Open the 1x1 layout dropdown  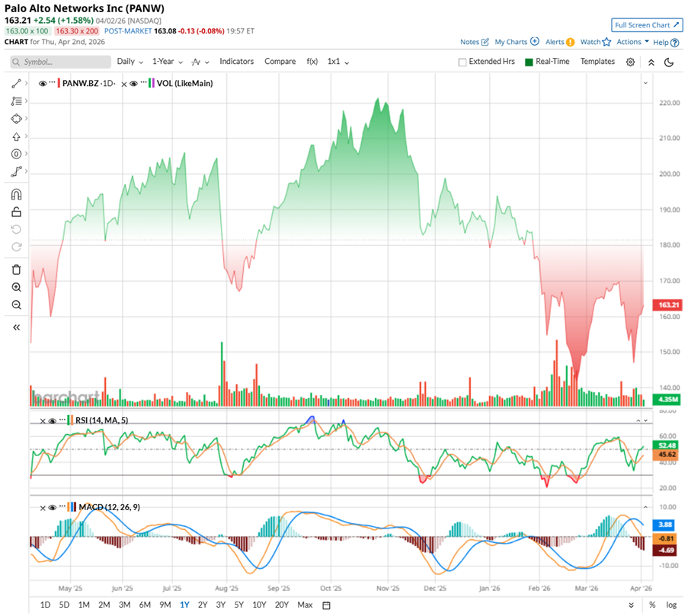[x=338, y=62]
